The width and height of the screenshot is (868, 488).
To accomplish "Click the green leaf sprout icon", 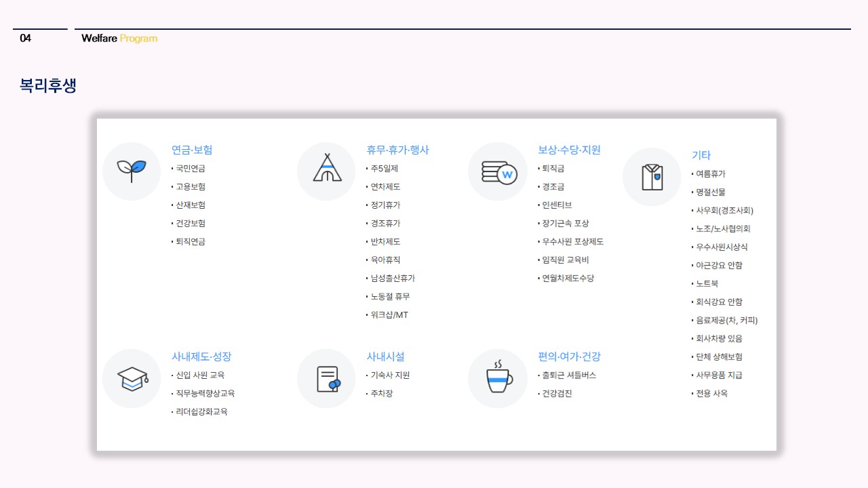I will 132,171.
